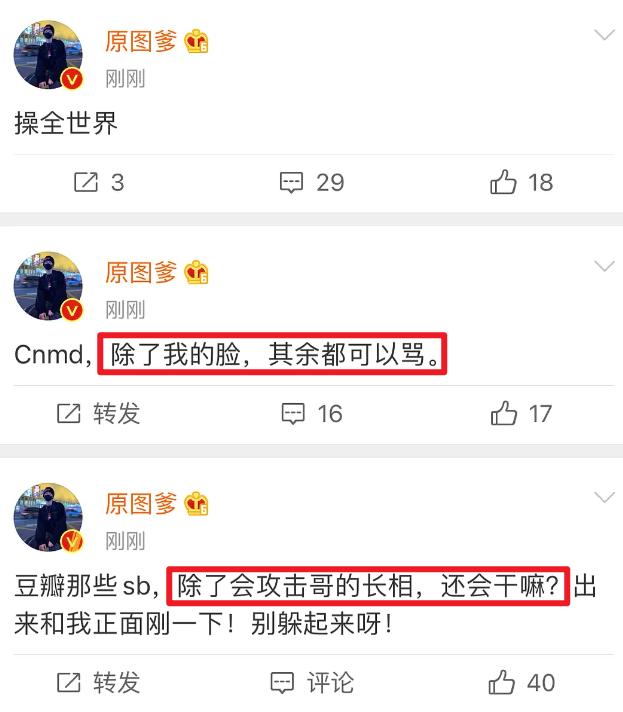The image size is (623, 712).
Task: Expand options chevron on first post
Action: (604, 35)
